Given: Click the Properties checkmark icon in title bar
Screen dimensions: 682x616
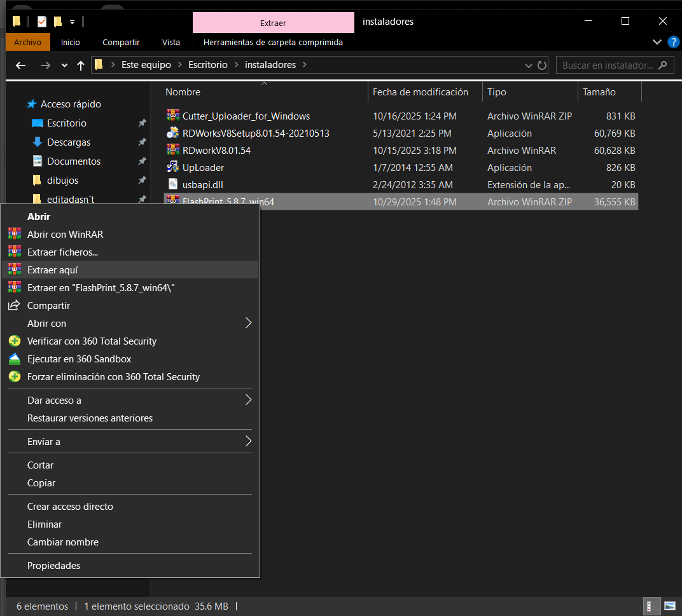Looking at the screenshot, I should tap(42, 22).
